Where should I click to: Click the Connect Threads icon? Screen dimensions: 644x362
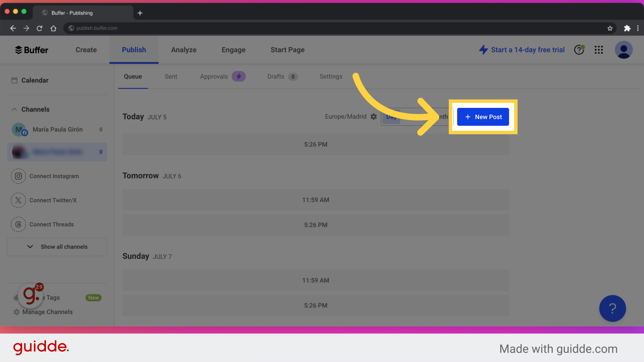[18, 224]
